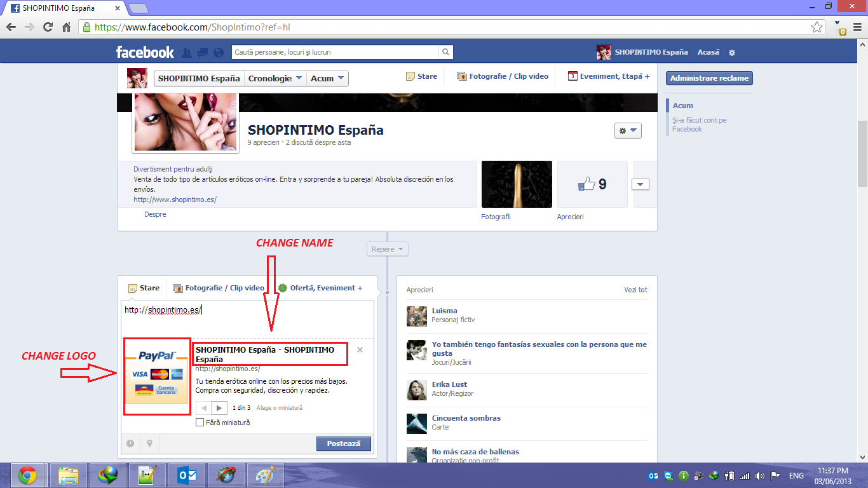Click the browser address bar
868x488 pixels.
click(451, 27)
